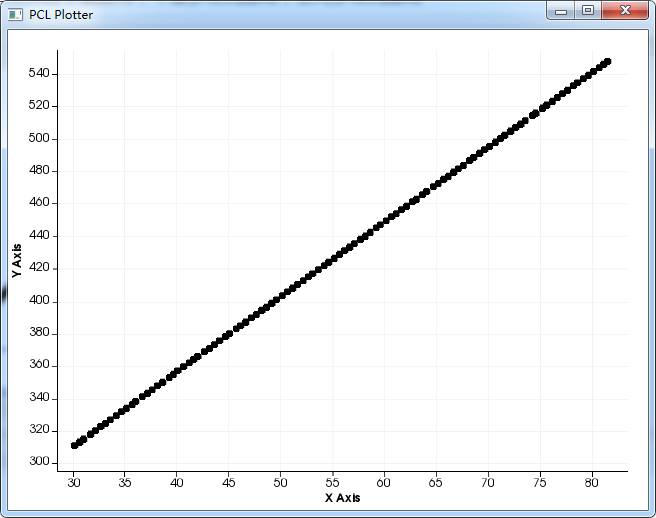656x518 pixels.
Task: Click y-axis tick label 460
Action: (x=39, y=203)
